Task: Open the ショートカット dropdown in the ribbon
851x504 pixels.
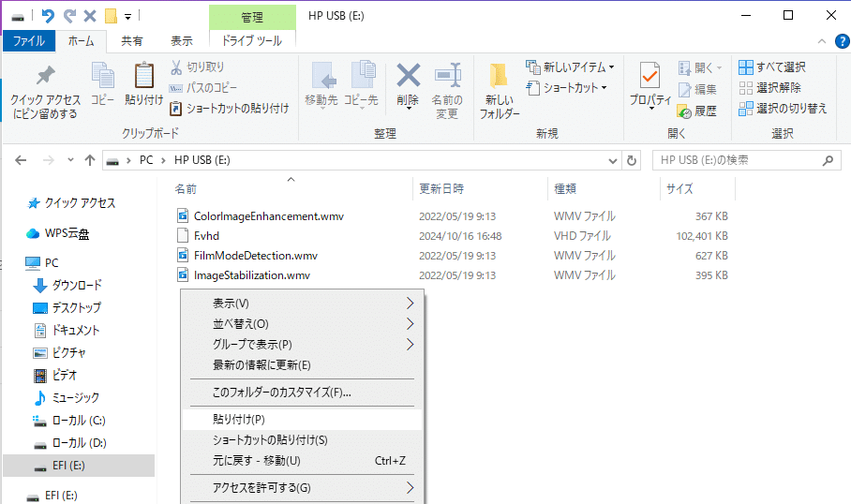Action: (566, 88)
